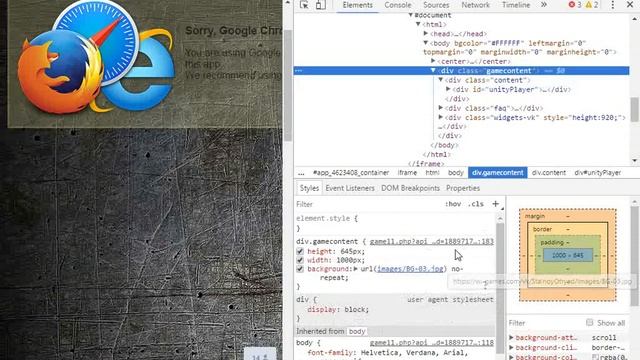Click the Styles filter input field
Viewport: 640px width, 360px height.
(367, 204)
